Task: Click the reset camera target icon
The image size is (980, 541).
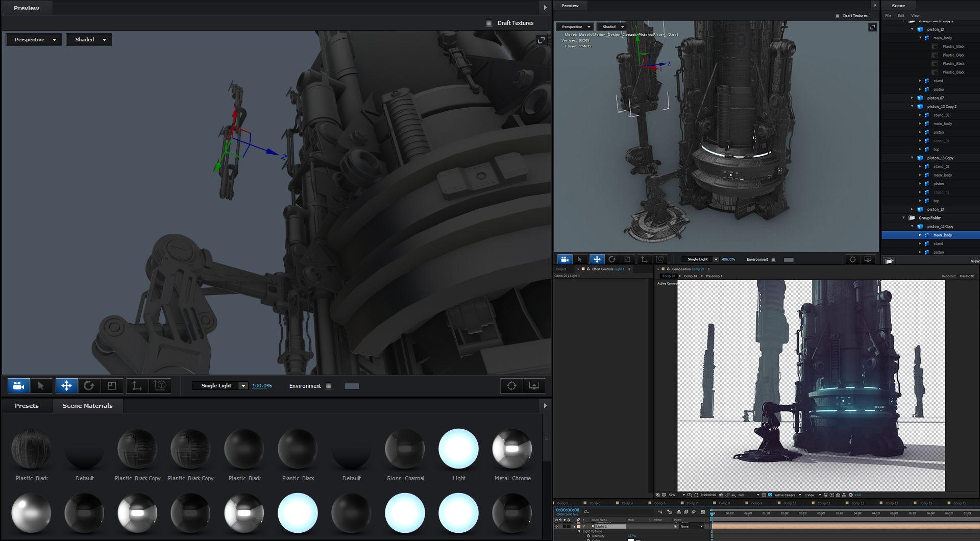Action: click(510, 386)
